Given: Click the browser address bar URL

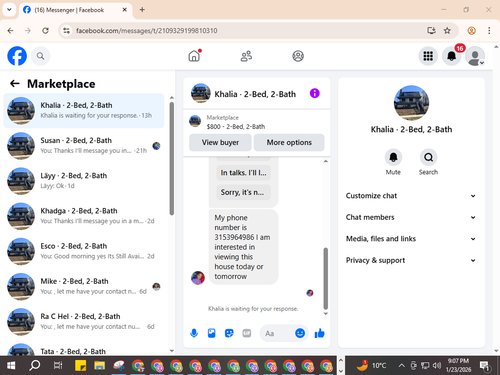Looking at the screenshot, I should point(146,31).
